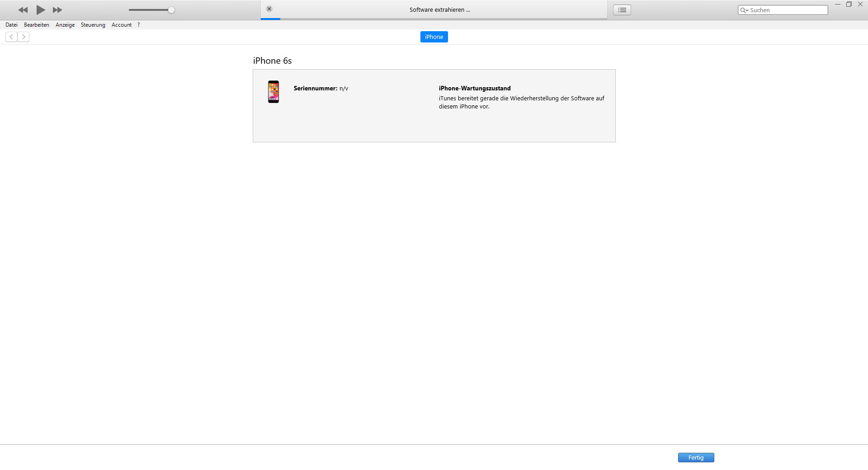Go back with the left chevron

point(11,37)
